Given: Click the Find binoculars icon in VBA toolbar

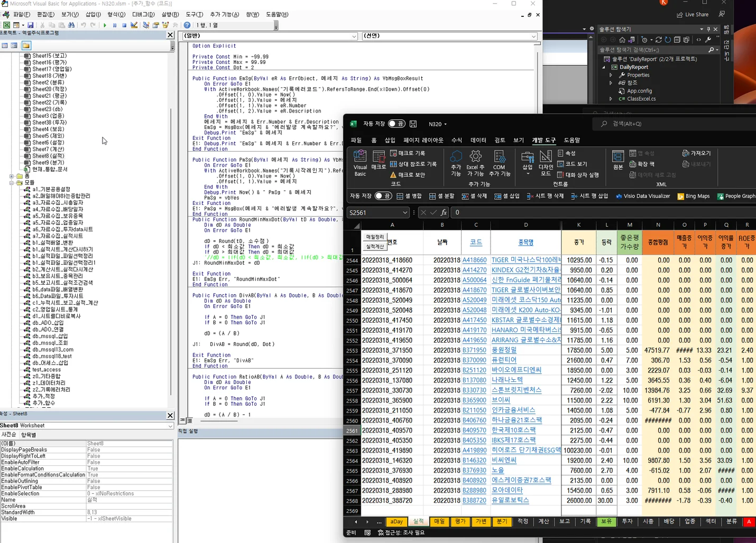Looking at the screenshot, I should [x=71, y=25].
